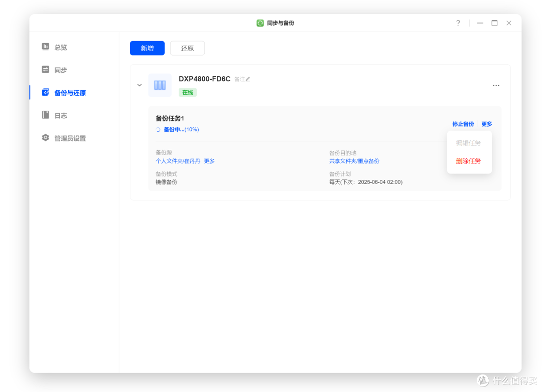This screenshot has width=542, height=392.
Task: Click the 新增 button
Action: point(147,48)
